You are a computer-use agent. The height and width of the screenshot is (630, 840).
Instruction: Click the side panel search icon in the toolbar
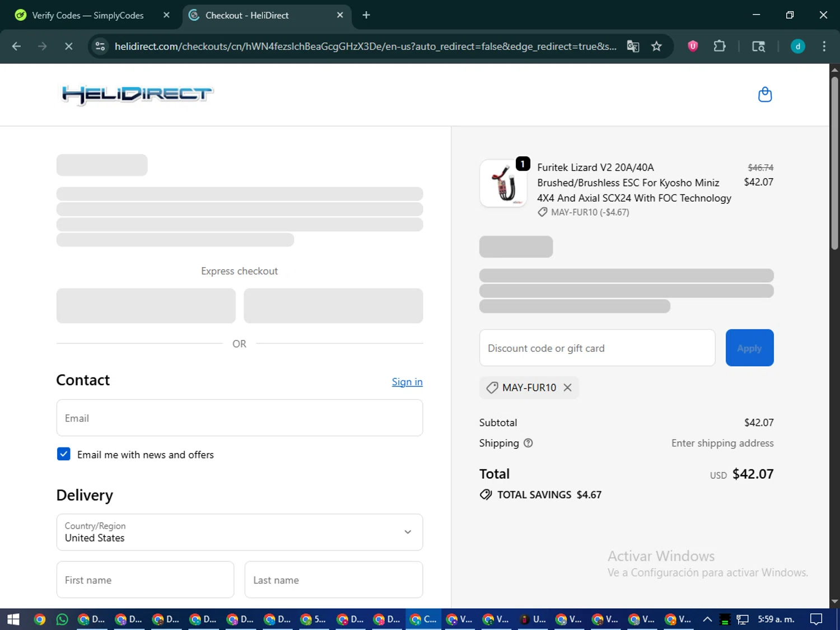(x=758, y=46)
